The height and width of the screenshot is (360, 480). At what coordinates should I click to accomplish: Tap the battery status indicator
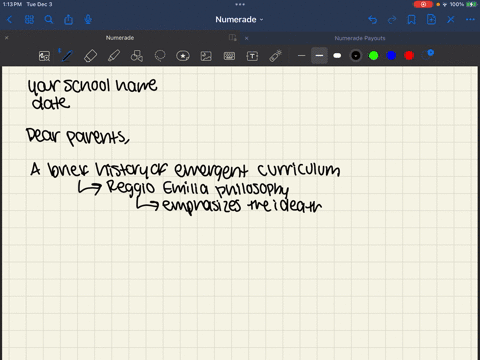(x=471, y=4)
